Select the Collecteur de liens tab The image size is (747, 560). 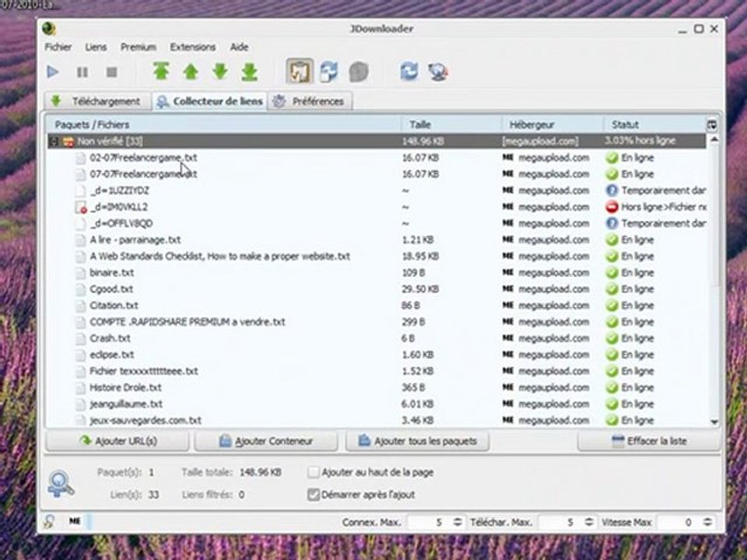click(210, 101)
